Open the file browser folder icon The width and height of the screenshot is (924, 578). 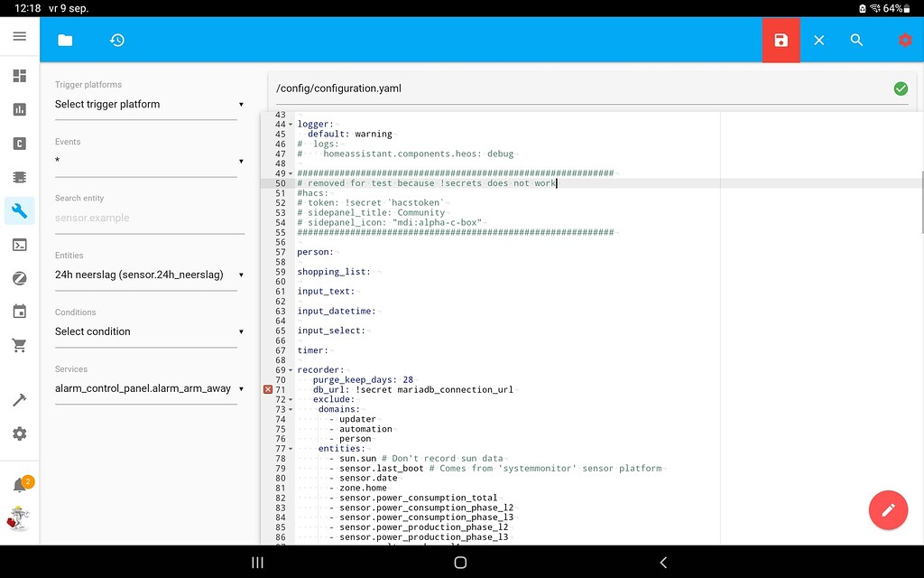[63, 40]
